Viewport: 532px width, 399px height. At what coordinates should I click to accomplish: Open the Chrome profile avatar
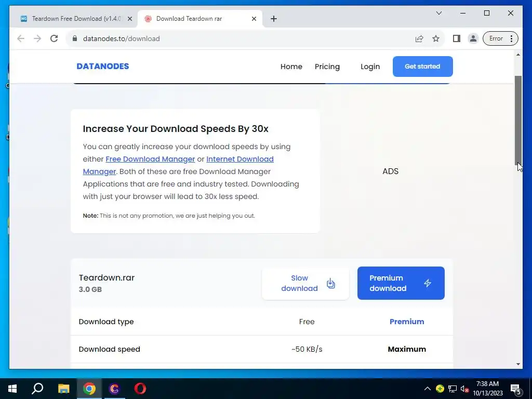pyautogui.click(x=473, y=38)
